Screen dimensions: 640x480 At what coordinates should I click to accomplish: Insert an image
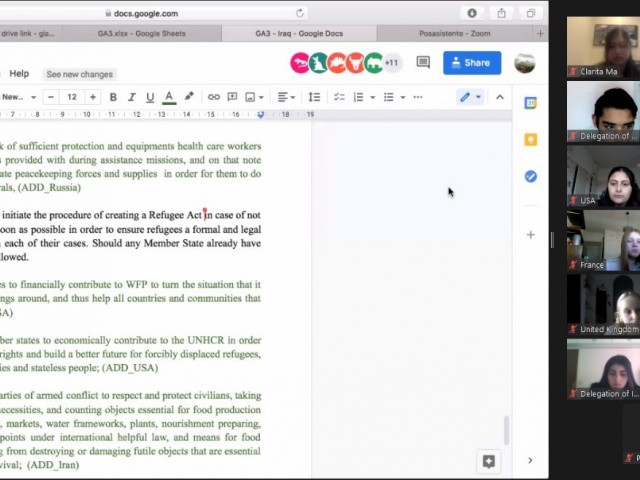(250, 97)
